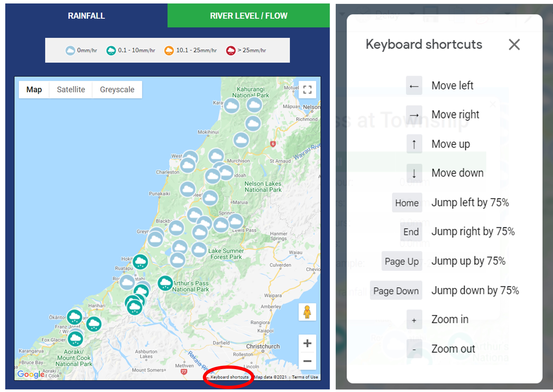Viewport: 553px width, 392px height.
Task: Switch to the RAINFALL tab
Action: [86, 16]
